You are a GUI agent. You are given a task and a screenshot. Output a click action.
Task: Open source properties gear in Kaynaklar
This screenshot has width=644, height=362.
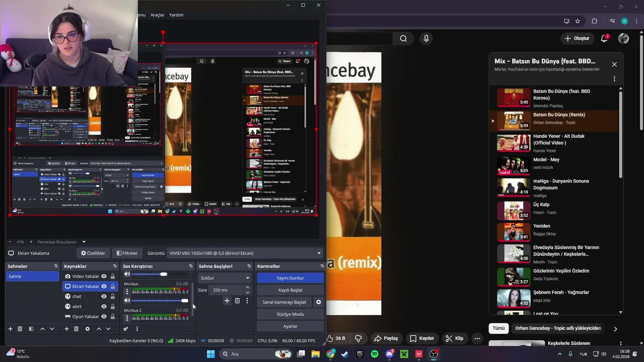click(x=88, y=329)
